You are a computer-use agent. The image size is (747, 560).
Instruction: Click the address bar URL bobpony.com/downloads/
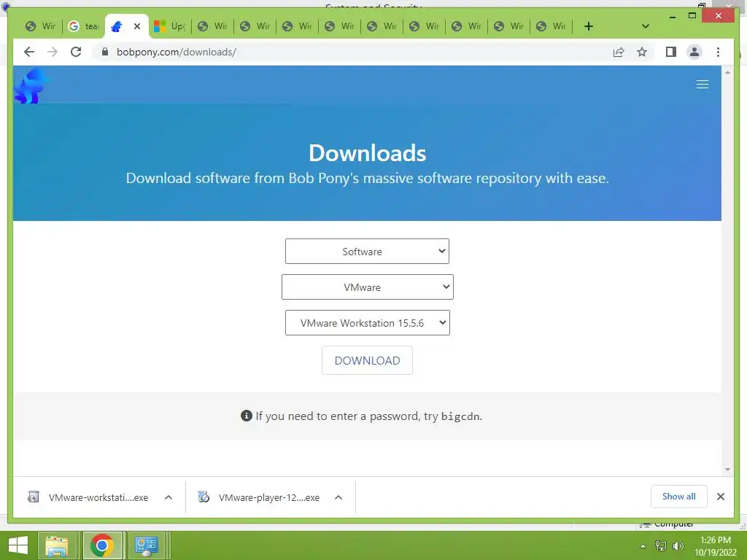click(177, 52)
